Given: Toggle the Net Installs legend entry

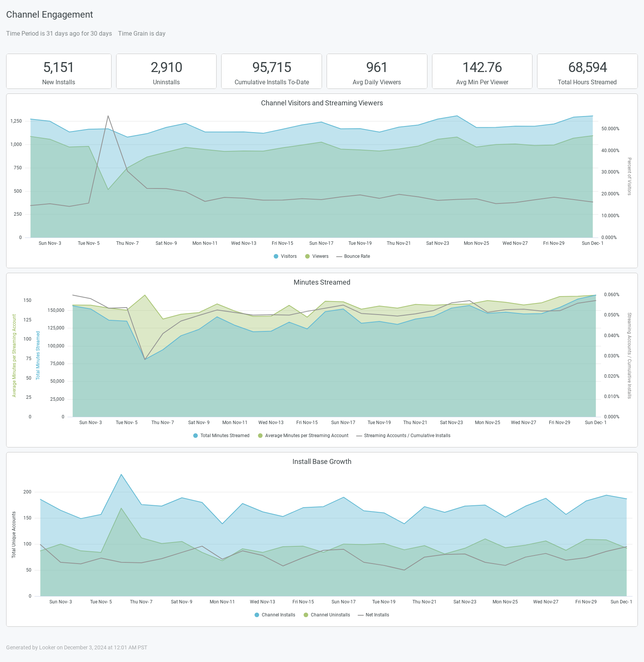Looking at the screenshot, I should [x=373, y=615].
